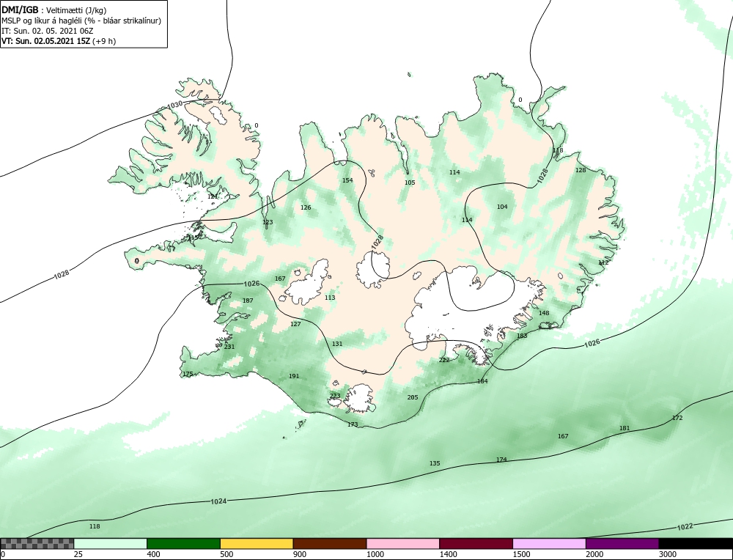Click the CAPE value 128 on the map
Image resolution: width=733 pixels, height=560 pixels.
pos(580,170)
